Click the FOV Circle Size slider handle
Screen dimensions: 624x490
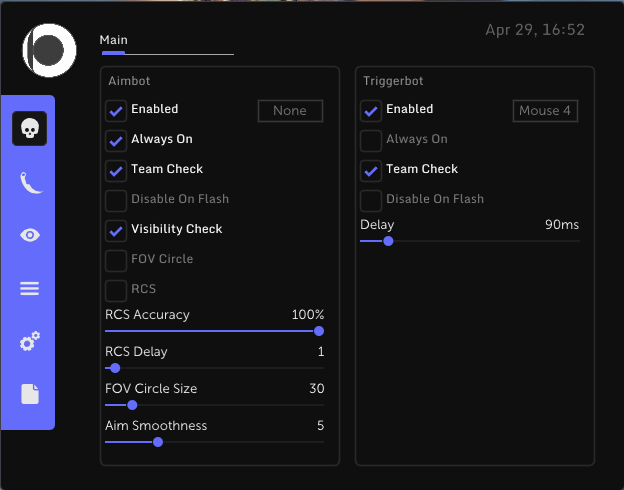click(132, 405)
